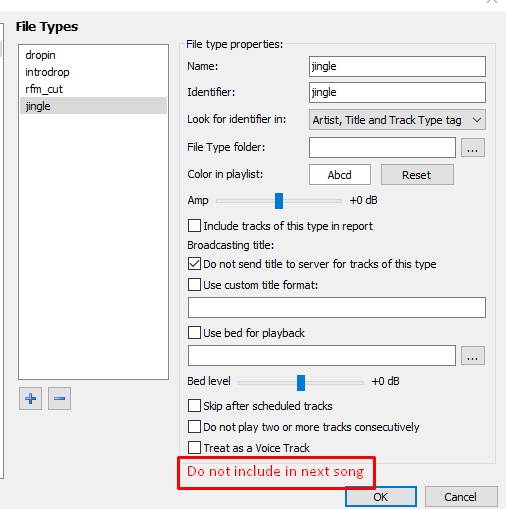Open Abcd playlist color picker
The image size is (506, 509).
coord(339,175)
